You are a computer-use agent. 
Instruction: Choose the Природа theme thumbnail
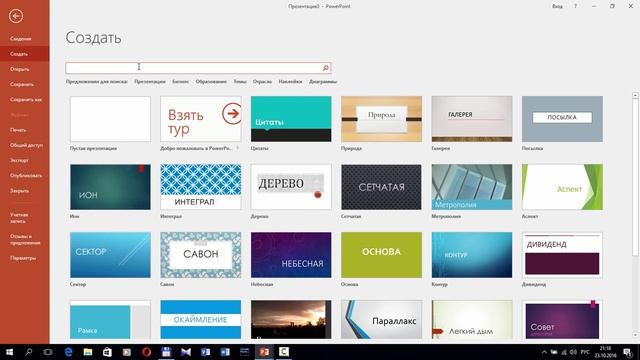[x=382, y=119]
